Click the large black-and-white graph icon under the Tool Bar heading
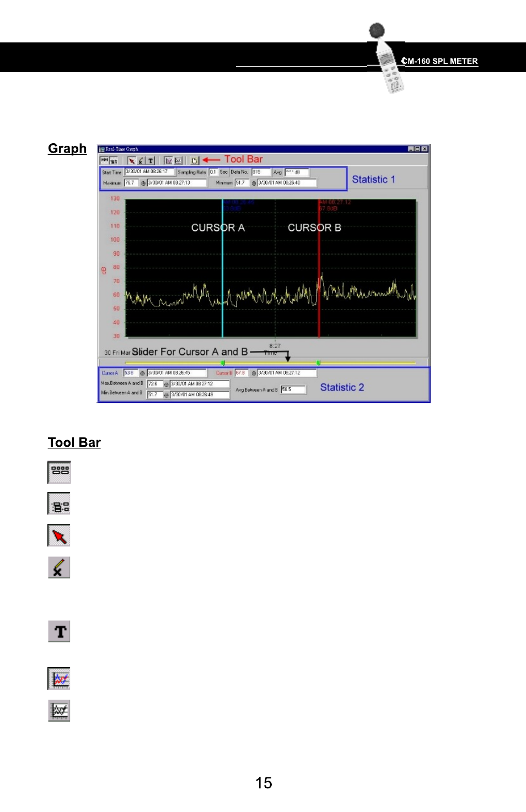The height and width of the screenshot is (812, 526). pyautogui.click(x=59, y=711)
